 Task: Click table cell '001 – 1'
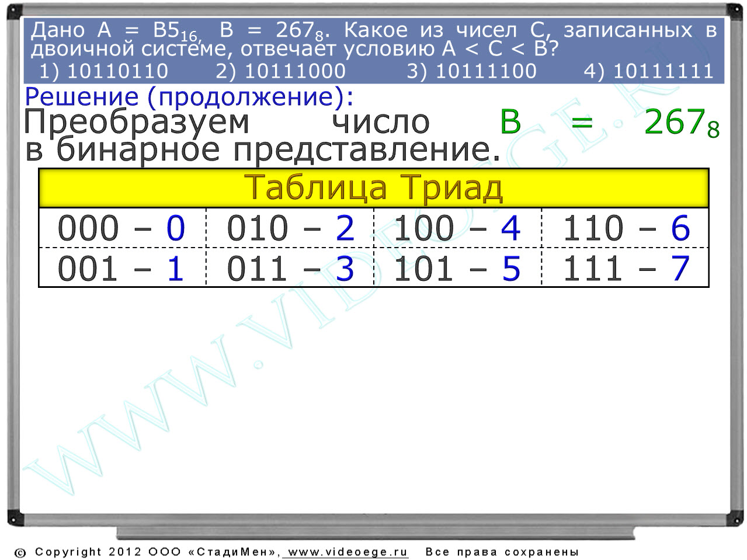pyautogui.click(x=122, y=268)
